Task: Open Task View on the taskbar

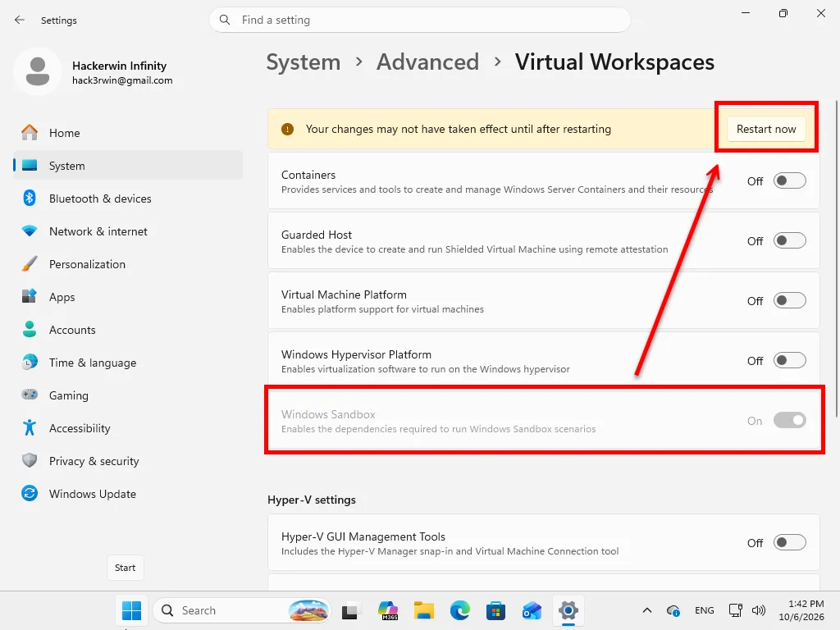Action: [349, 610]
